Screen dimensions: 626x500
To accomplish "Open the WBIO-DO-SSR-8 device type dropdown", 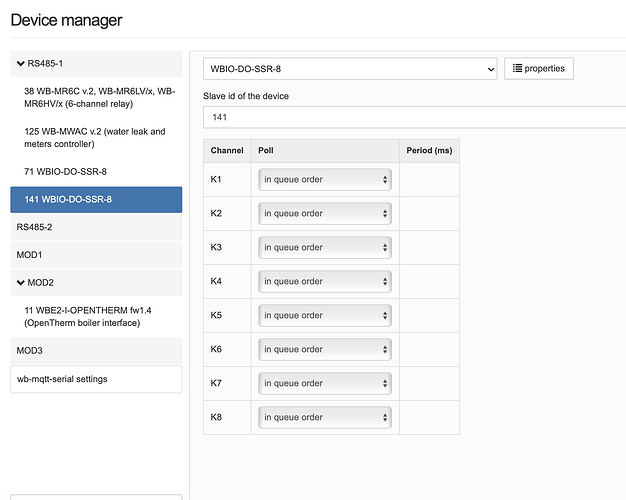I will coord(350,69).
